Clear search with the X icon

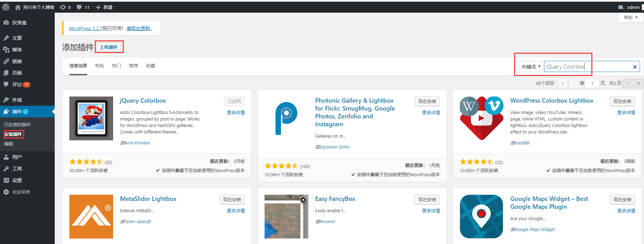635,67
